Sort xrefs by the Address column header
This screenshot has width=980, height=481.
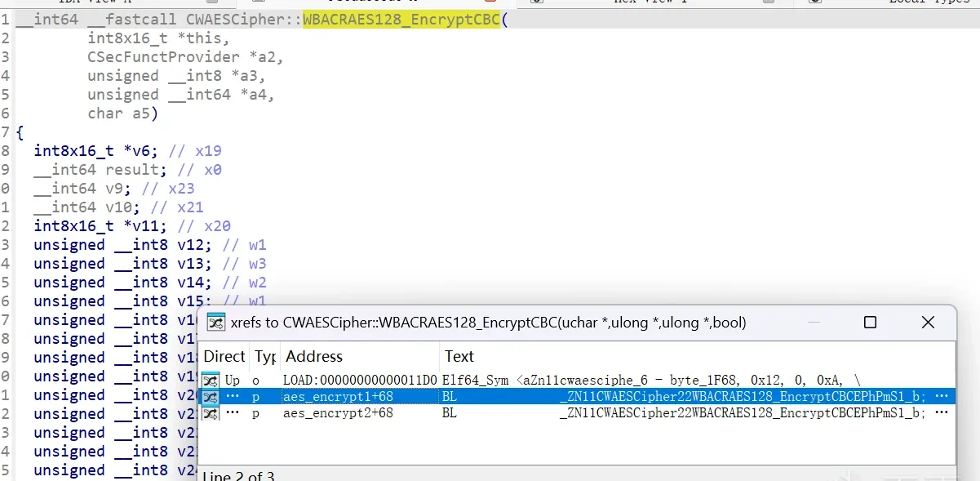click(314, 356)
